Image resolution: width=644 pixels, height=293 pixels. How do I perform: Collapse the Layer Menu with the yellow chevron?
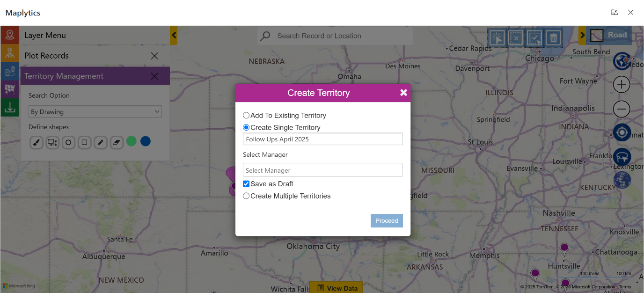(174, 35)
